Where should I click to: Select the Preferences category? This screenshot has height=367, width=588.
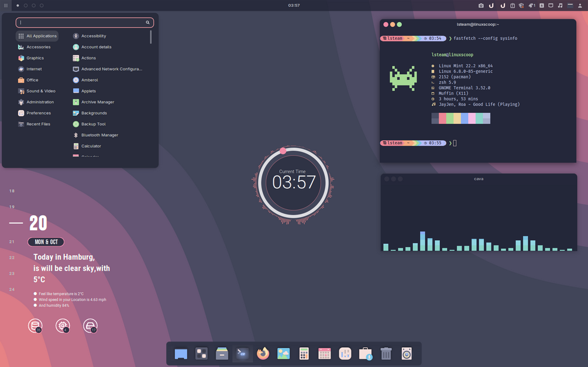click(35, 113)
